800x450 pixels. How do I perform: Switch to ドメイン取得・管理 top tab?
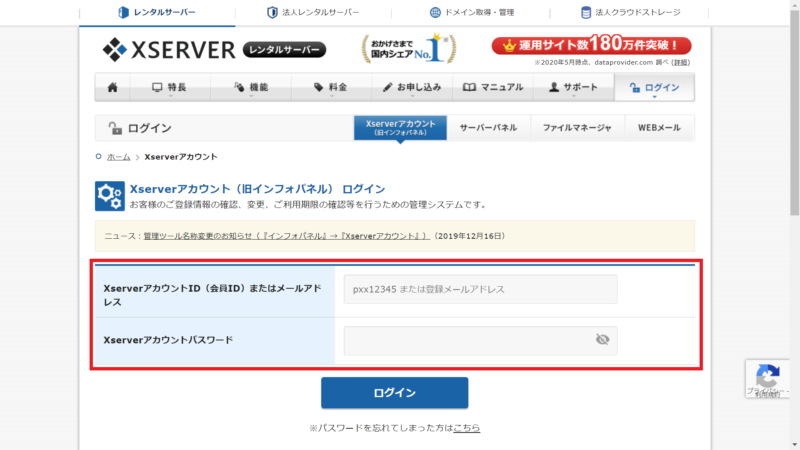point(471,12)
